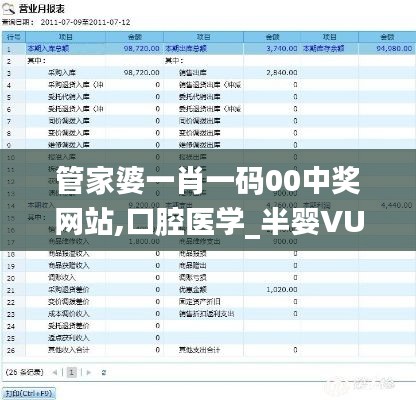Click the date range 2011-07-09至2011-07-12
416x400 pixels.
(x=85, y=23)
